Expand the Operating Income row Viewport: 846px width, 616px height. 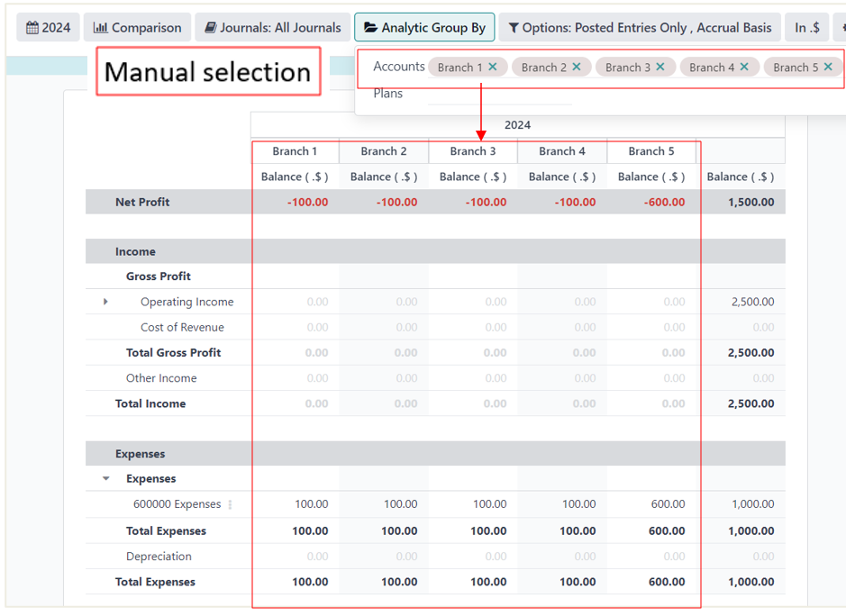[105, 302]
